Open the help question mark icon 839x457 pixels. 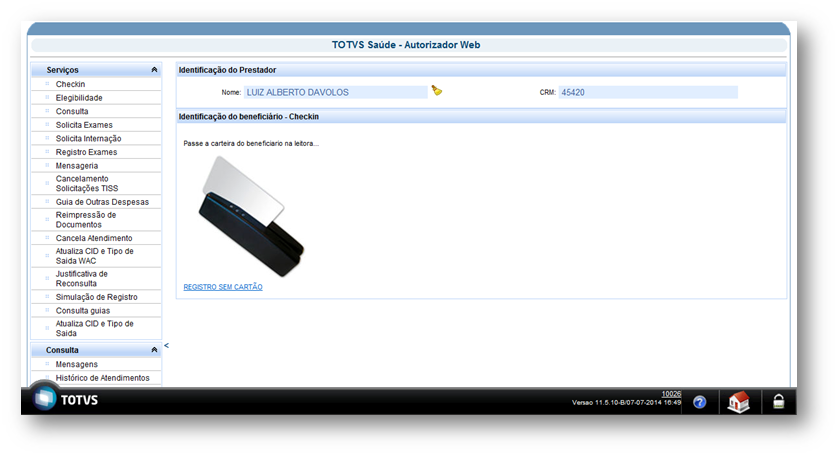tap(699, 402)
